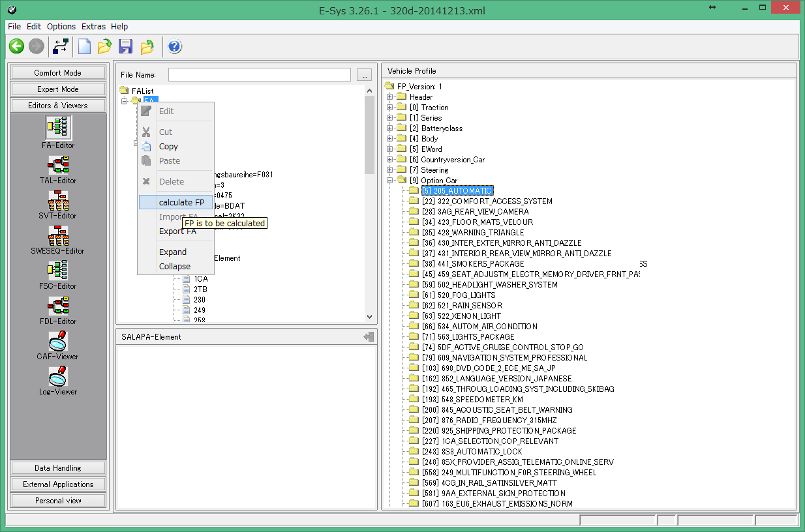805x532 pixels.
Task: Expand the [2] Batteryclass node
Action: pyautogui.click(x=390, y=128)
